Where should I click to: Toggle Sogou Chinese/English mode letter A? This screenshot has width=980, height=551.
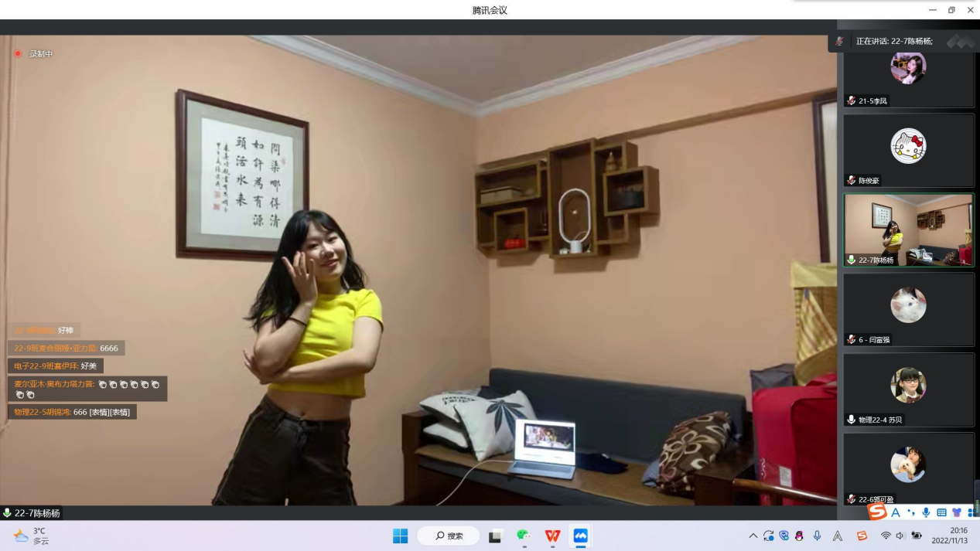[896, 512]
